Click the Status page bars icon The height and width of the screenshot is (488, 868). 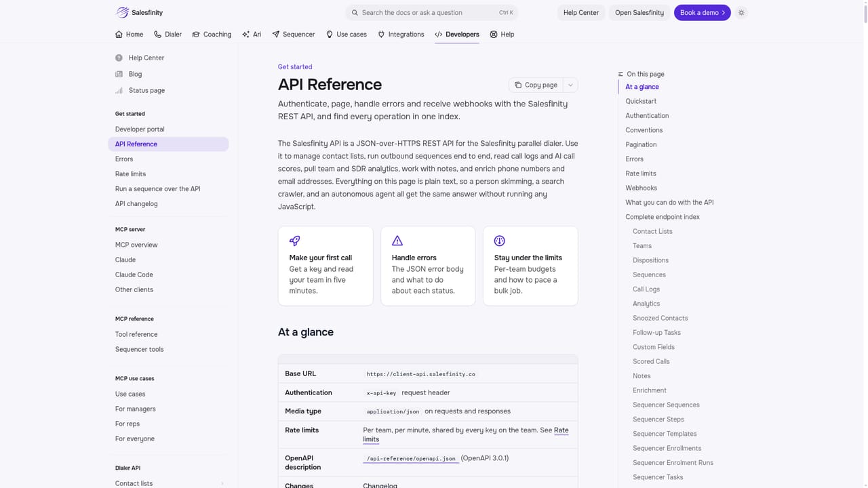(x=119, y=90)
